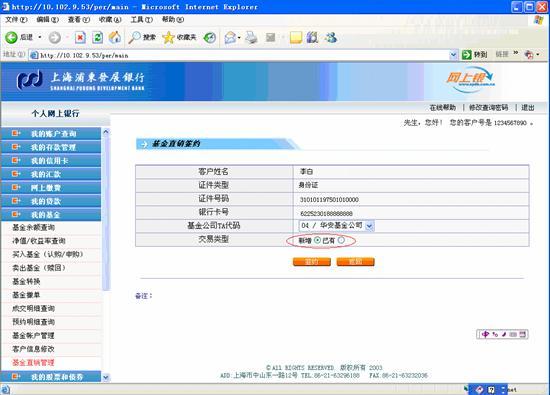Open Favorites star icon
This screenshot has width=550, height=395.
tap(168, 38)
